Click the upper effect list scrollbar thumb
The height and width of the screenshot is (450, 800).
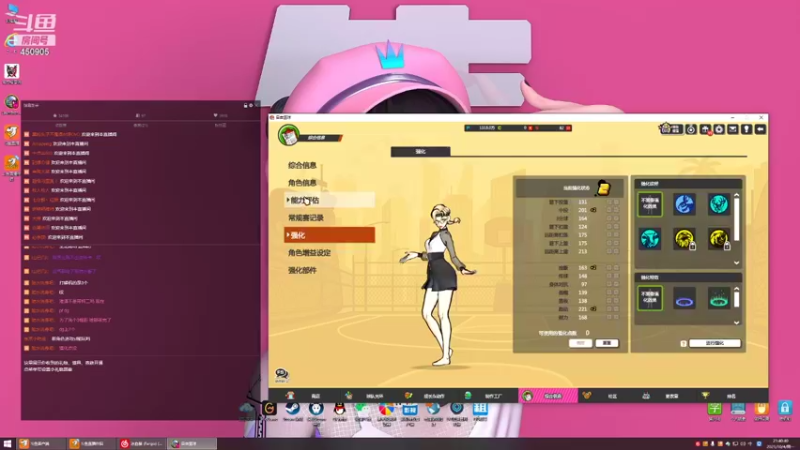(x=736, y=221)
